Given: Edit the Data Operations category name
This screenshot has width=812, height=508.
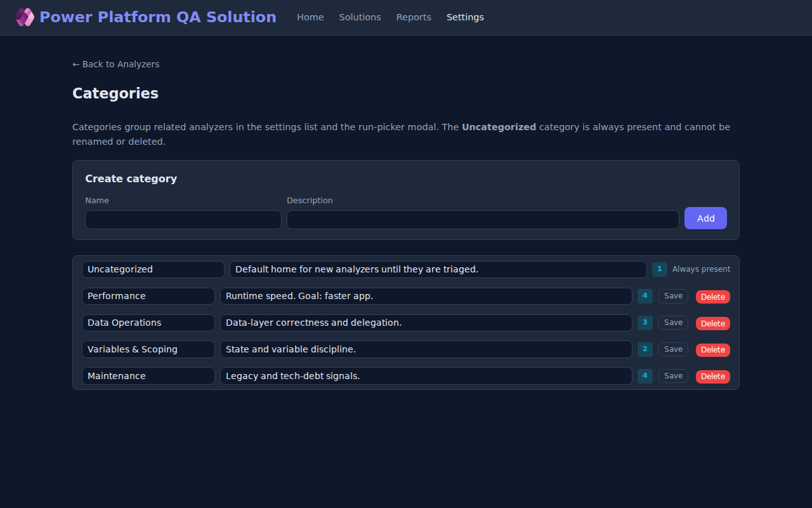Looking at the screenshot, I should pos(148,323).
